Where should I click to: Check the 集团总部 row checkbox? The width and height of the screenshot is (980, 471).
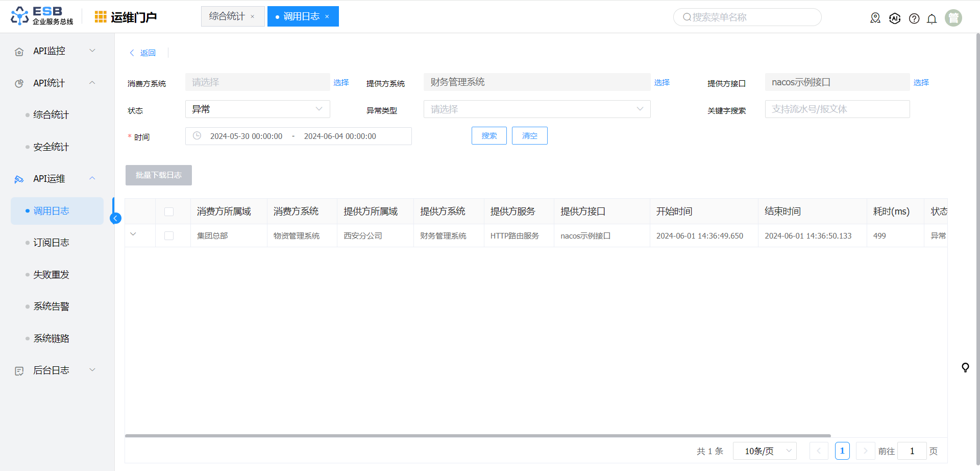point(169,235)
